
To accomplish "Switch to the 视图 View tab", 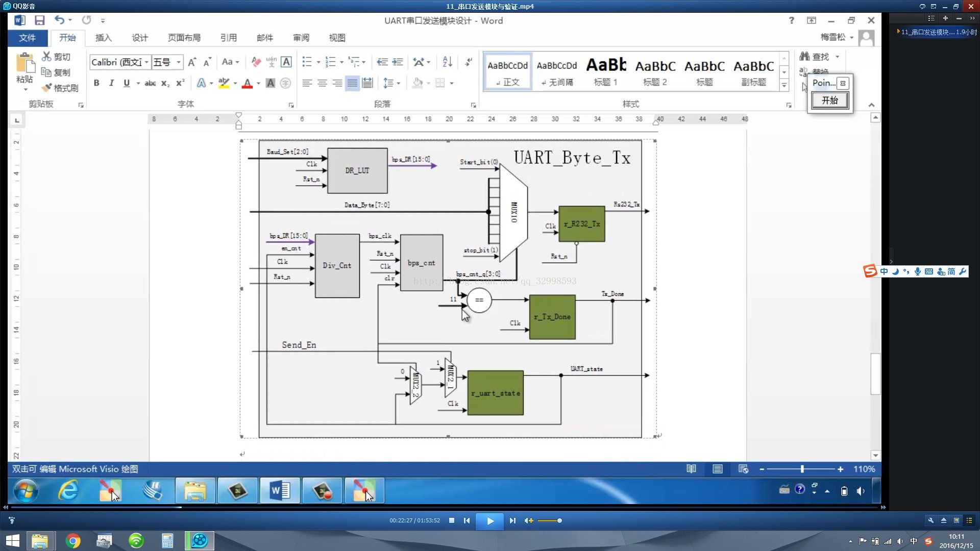I will pyautogui.click(x=337, y=38).
